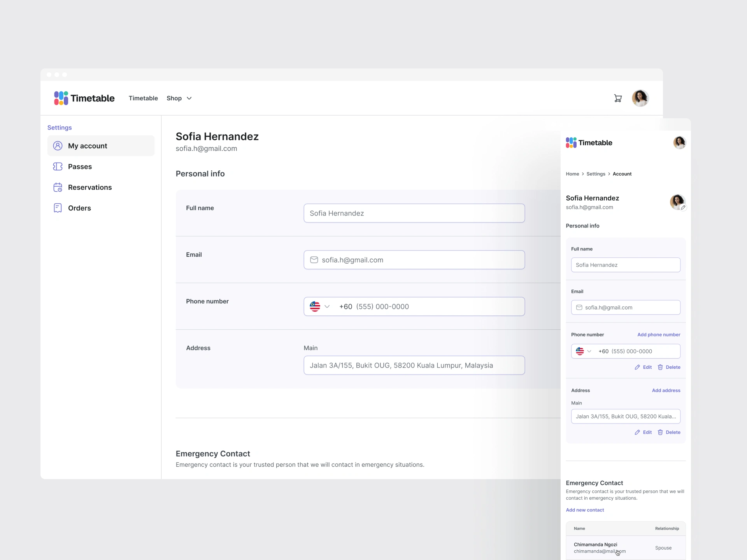The image size is (747, 560).
Task: Click pencil icon on mobile profile photo
Action: 683,208
